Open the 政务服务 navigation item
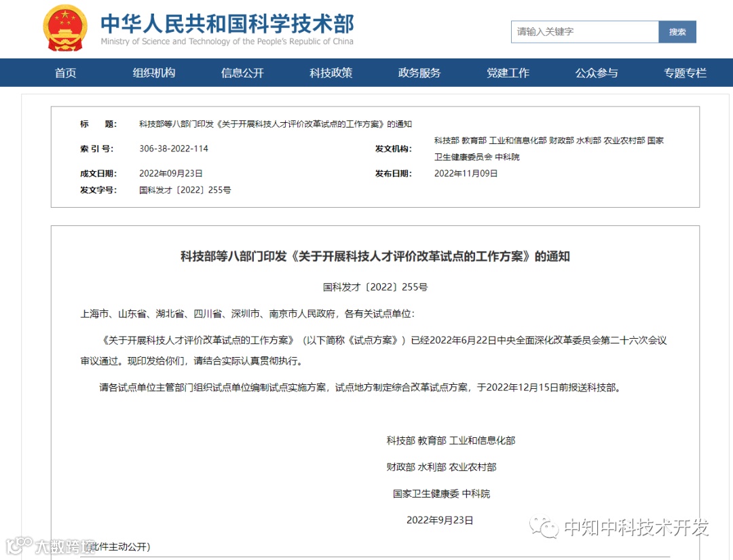Image resolution: width=733 pixels, height=560 pixels. click(x=419, y=73)
